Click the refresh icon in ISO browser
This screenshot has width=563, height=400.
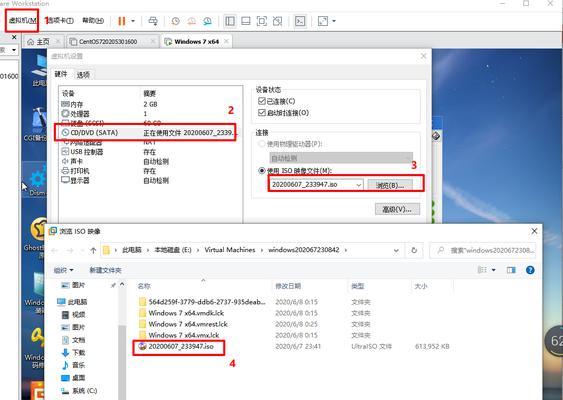click(x=414, y=250)
